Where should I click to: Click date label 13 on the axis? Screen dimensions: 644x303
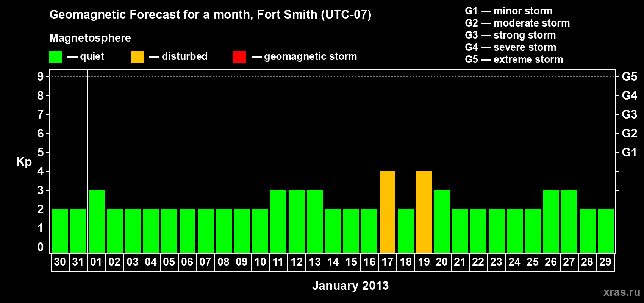point(314,262)
